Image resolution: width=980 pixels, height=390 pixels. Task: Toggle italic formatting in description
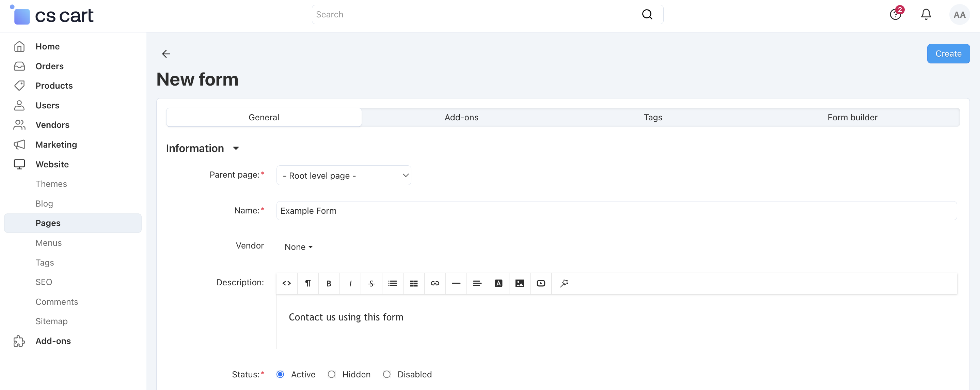tap(350, 283)
